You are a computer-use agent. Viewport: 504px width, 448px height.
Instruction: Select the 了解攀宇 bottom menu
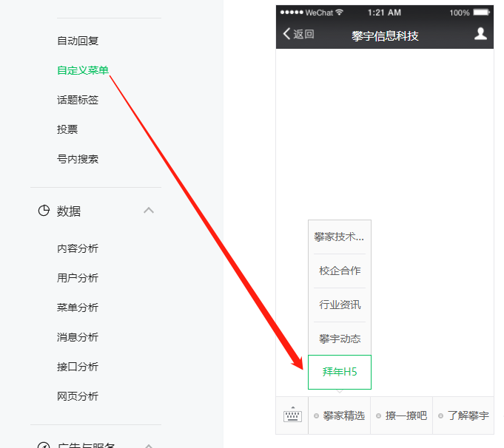click(x=463, y=415)
